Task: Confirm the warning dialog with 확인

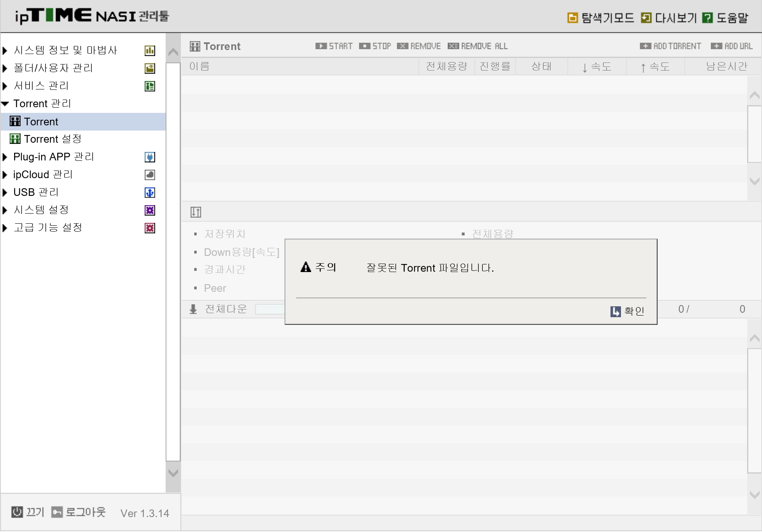Action: pyautogui.click(x=627, y=311)
